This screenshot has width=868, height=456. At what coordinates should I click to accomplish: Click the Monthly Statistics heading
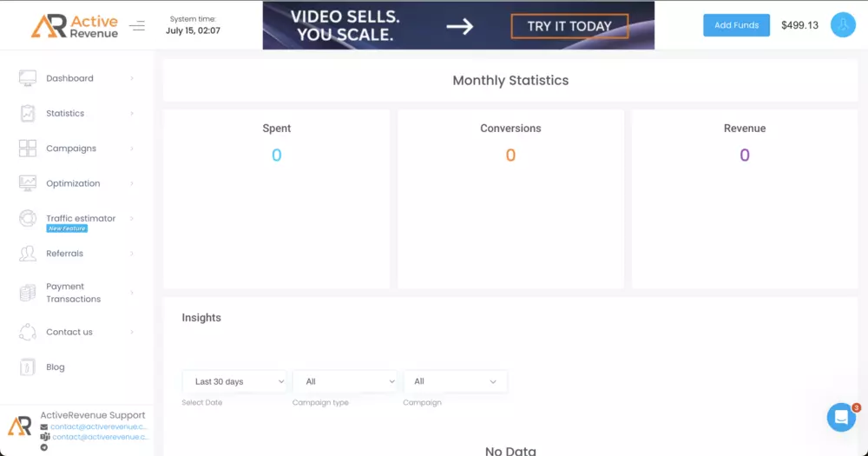coord(510,80)
